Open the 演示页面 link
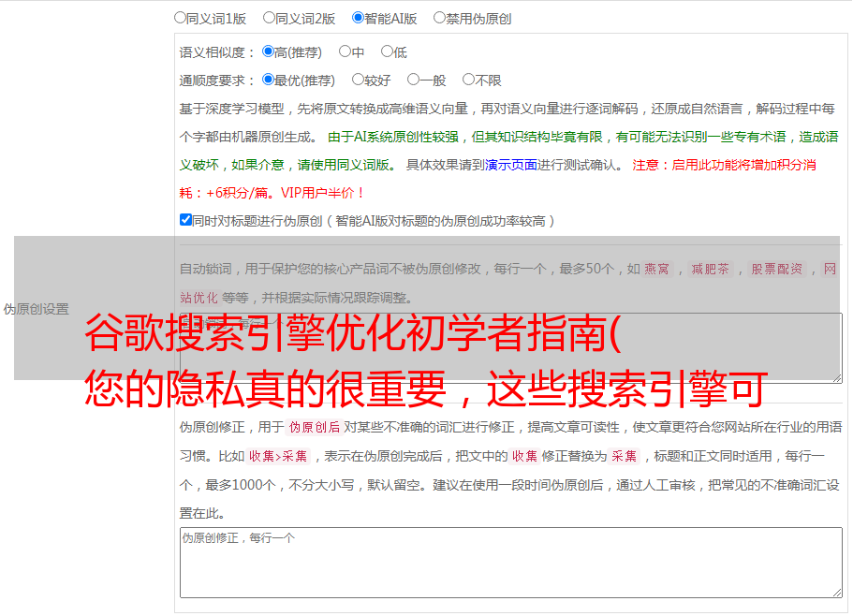 pyautogui.click(x=511, y=165)
